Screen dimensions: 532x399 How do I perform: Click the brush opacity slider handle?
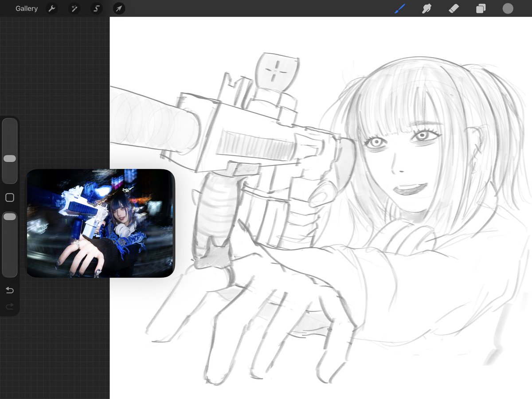(10, 216)
